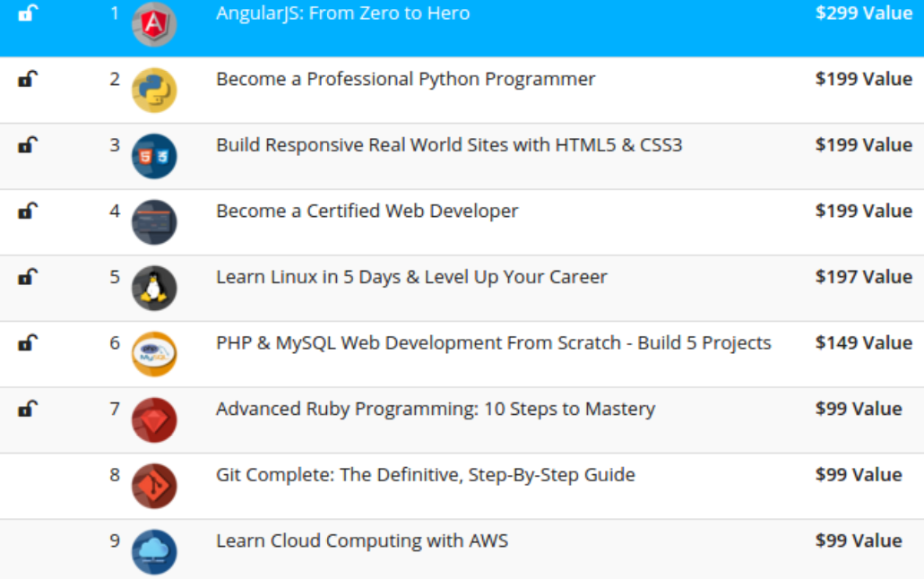The image size is (924, 579).
Task: Click the Git course logo icon
Action: [154, 486]
